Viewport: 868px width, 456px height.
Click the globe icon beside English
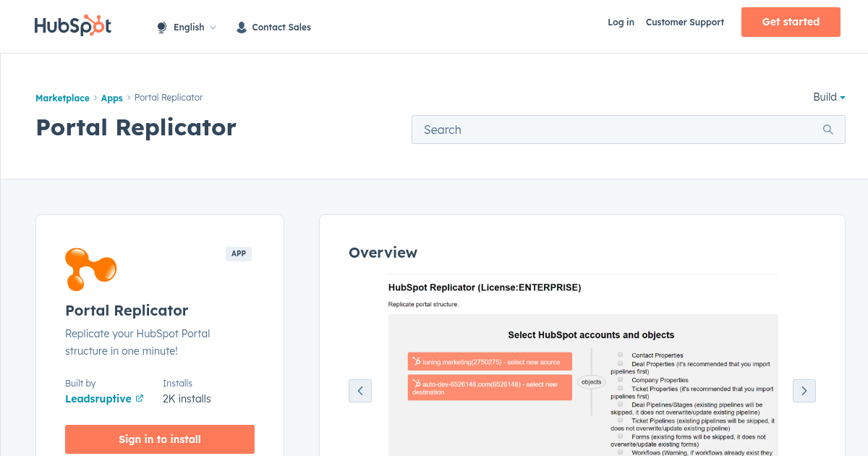tap(161, 27)
